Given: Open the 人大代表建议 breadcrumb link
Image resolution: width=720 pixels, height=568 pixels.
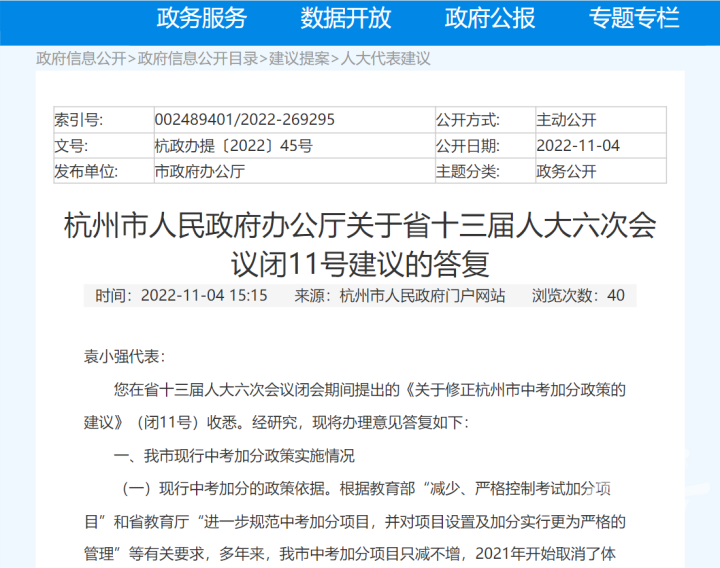Looking at the screenshot, I should coord(386,58).
